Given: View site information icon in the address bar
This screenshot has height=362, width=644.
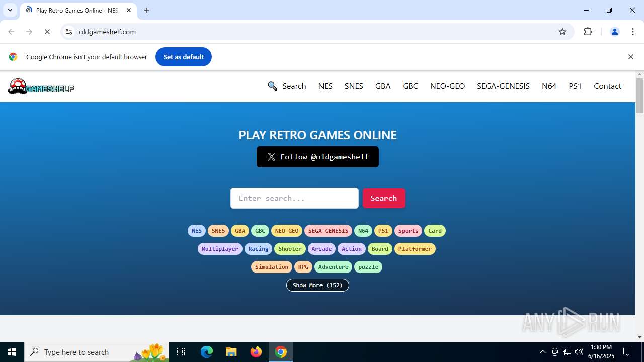Looking at the screenshot, I should pos(69,32).
